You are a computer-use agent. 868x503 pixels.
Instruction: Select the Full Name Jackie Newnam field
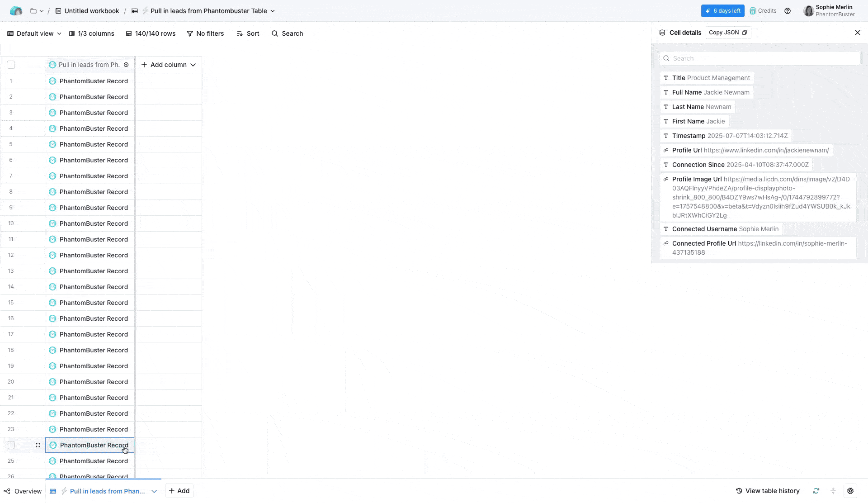(x=707, y=92)
